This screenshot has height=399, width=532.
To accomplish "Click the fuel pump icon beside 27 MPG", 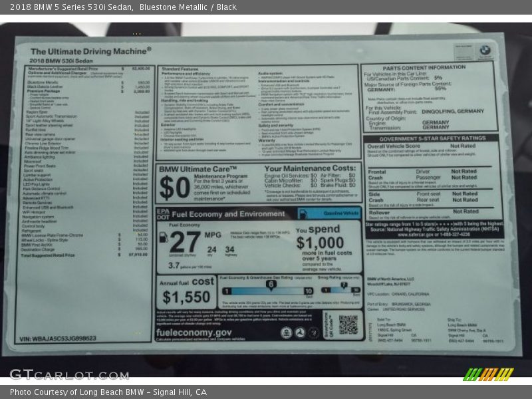I will tap(164, 237).
